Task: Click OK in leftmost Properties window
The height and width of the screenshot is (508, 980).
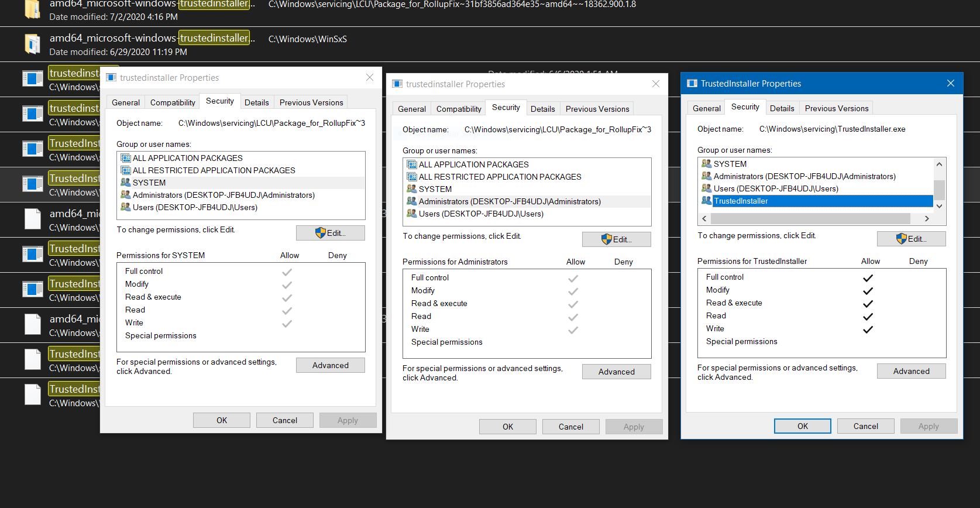Action: click(222, 420)
